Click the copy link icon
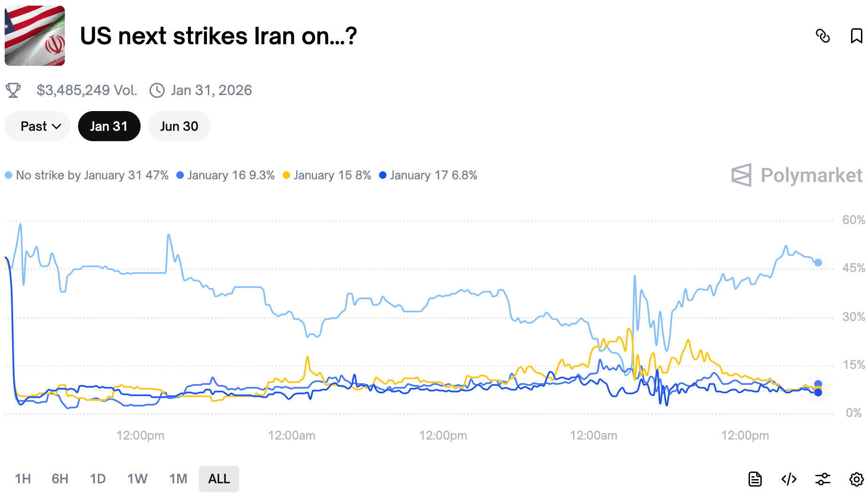 [x=822, y=36]
